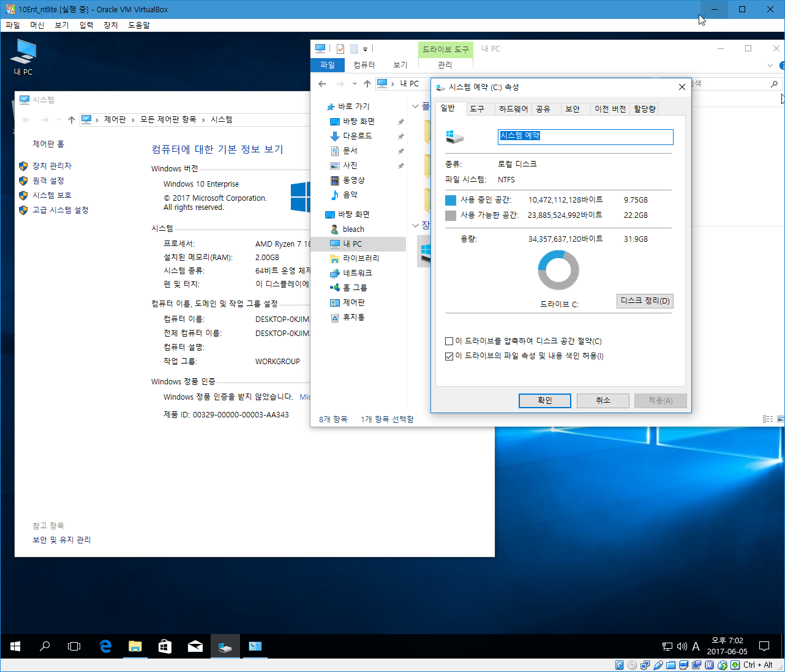
Task: Open VirtualBox 장치 menu
Action: coord(111,25)
